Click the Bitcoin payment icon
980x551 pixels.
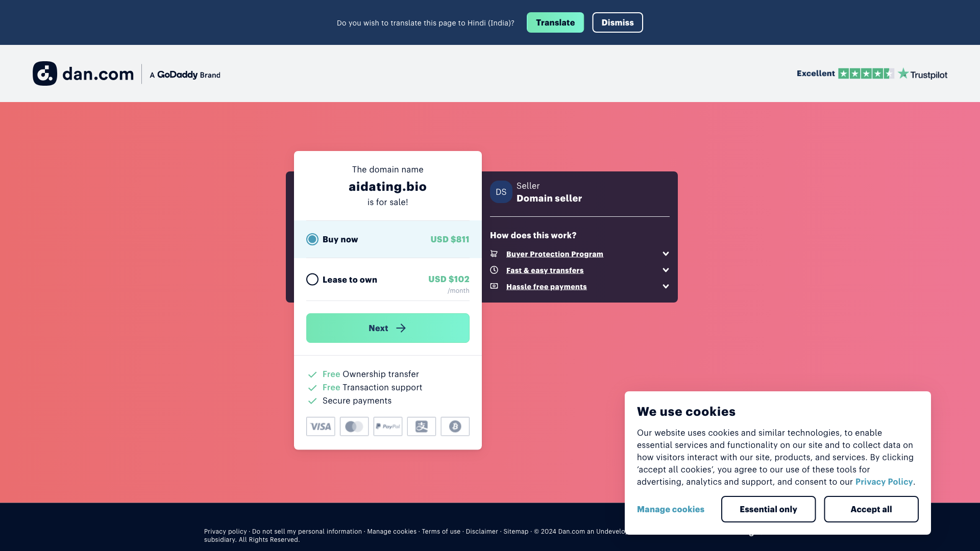click(455, 427)
